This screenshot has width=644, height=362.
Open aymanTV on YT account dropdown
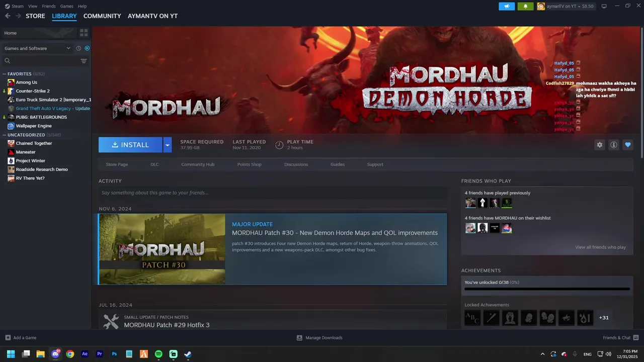pos(566,6)
